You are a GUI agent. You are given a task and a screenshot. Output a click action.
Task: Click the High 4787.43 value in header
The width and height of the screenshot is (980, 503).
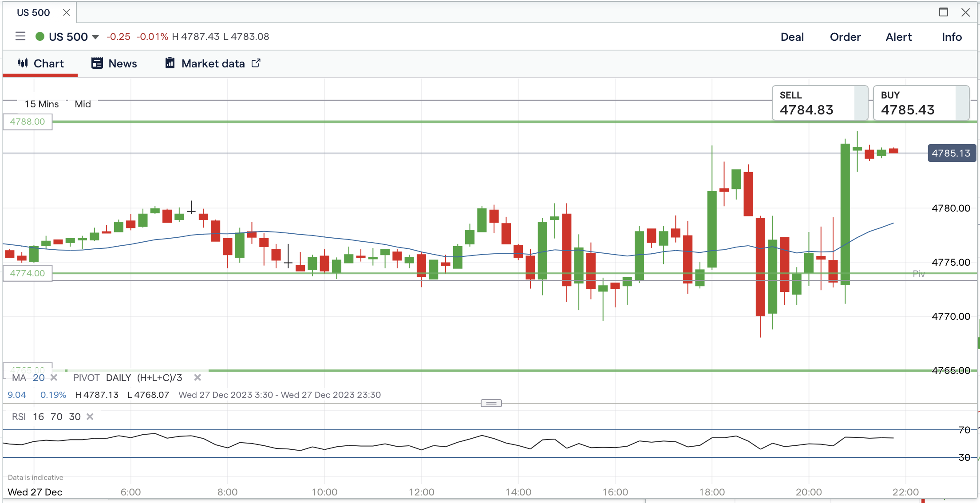coord(196,36)
